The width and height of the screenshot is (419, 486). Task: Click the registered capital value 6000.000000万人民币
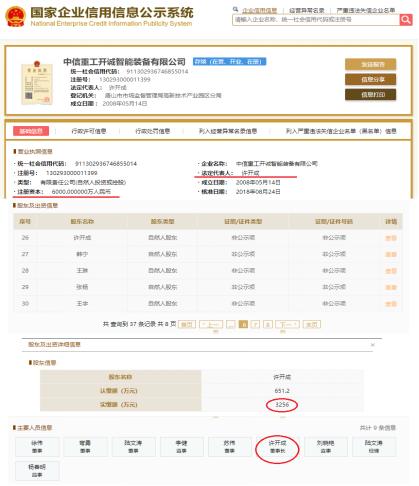click(x=81, y=192)
